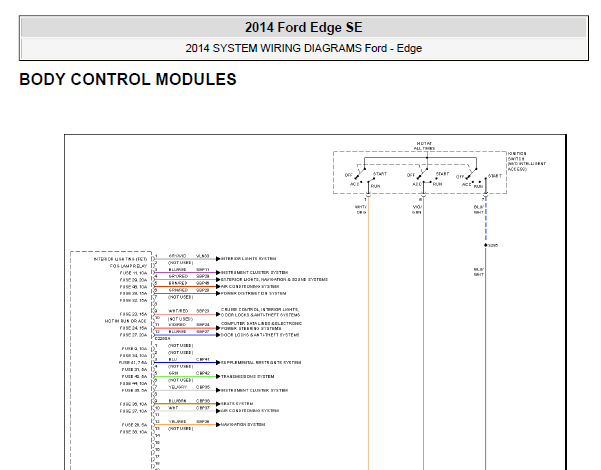
Task: Click the "WHT/ORG" wire color label
Action: point(361,210)
